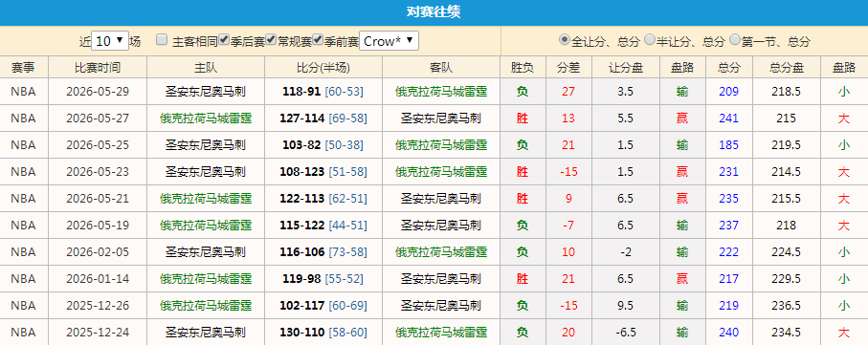Viewport: 868px width, 345px height.
Task: Click home team 圣安东尼奥马刺 in 2026-05-29 row
Action: 206,91
